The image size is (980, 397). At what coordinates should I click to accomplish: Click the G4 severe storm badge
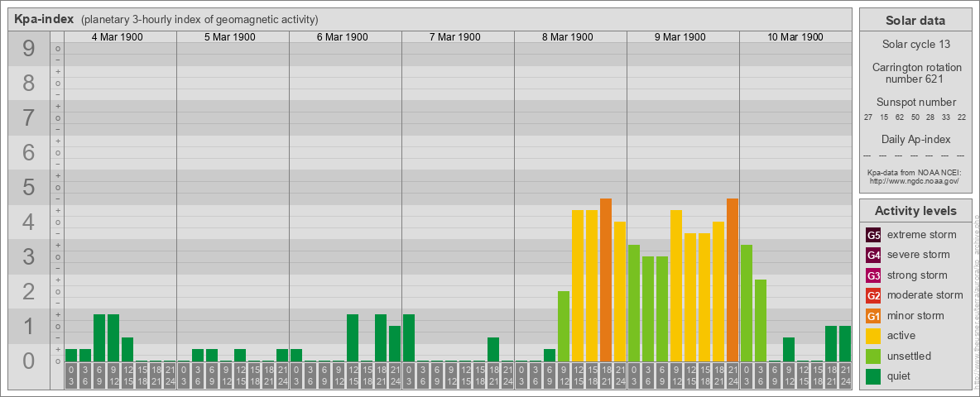click(x=874, y=256)
